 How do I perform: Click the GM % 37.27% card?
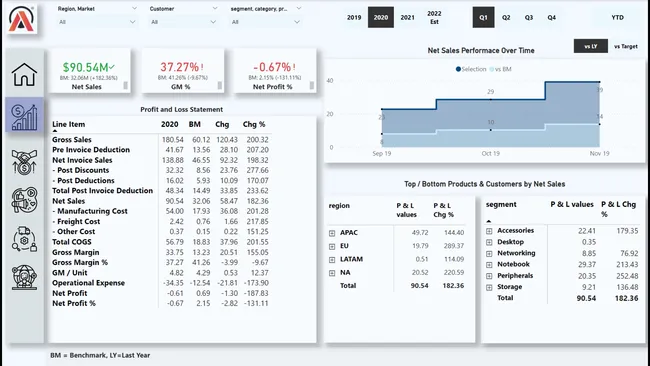coord(183,70)
